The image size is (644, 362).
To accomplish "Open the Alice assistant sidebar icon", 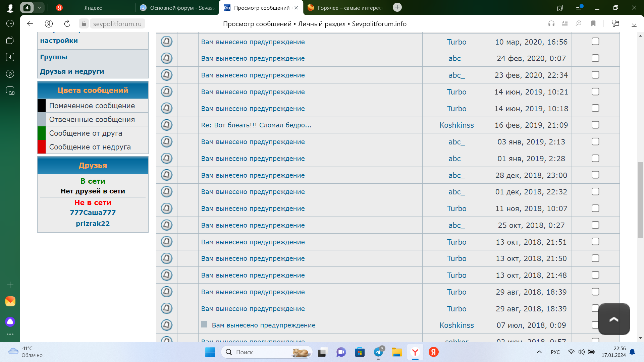I will tap(10, 322).
